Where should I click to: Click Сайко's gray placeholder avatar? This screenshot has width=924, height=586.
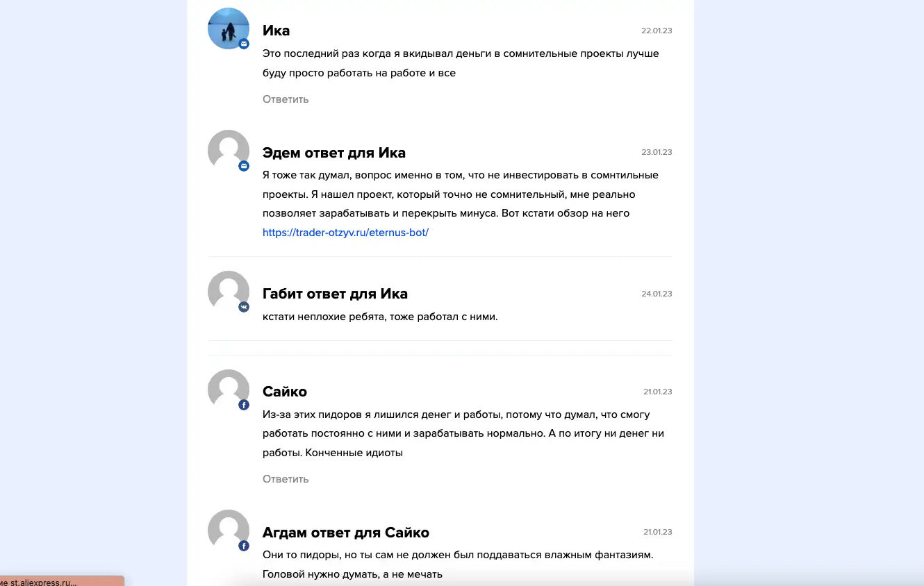click(229, 390)
